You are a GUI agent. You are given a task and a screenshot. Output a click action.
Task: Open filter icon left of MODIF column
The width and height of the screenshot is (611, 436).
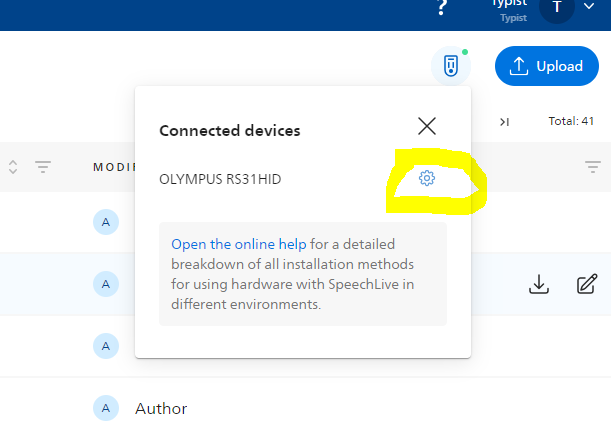point(43,167)
